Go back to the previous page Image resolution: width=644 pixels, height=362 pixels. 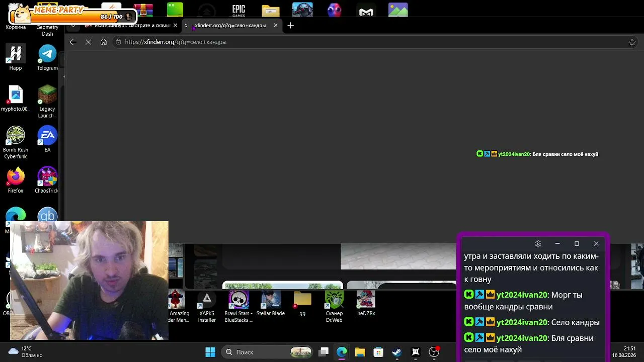73,42
